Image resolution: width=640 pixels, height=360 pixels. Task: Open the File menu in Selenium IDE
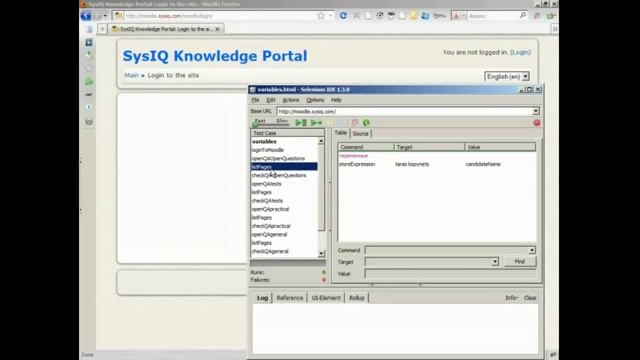coord(255,100)
